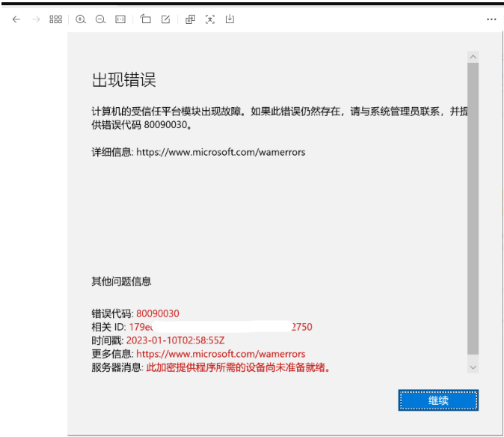This screenshot has height=437, width=504.
Task: Go forward to the next image
Action: 36,19
